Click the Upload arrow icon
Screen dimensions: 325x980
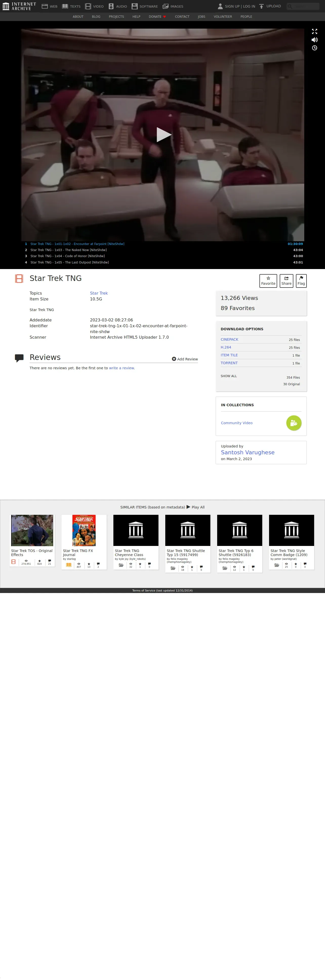(261, 6)
